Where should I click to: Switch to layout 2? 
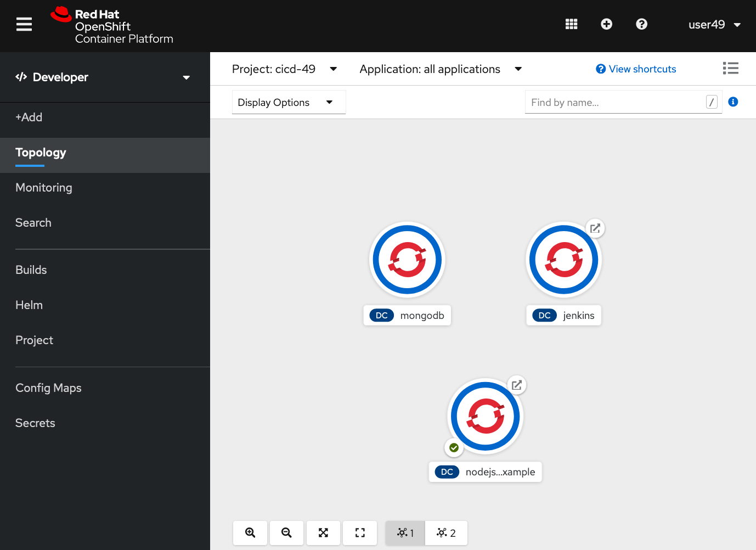coord(447,533)
